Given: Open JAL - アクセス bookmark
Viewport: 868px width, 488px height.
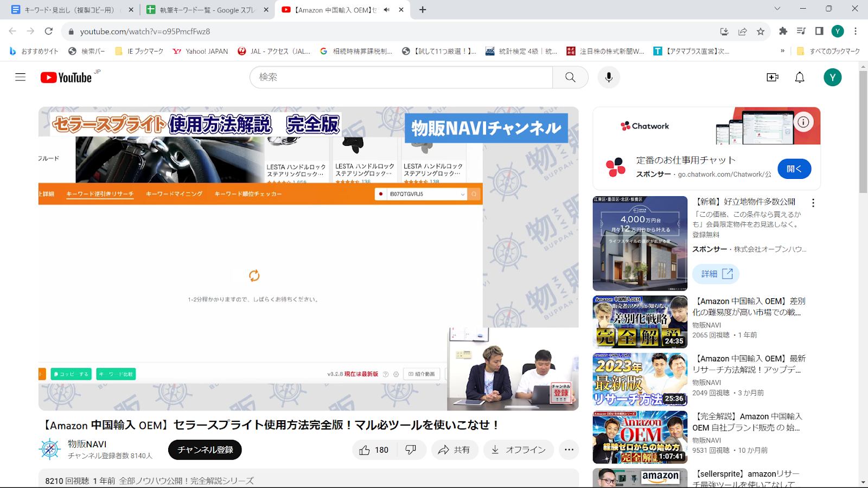Looking at the screenshot, I should click(x=274, y=51).
